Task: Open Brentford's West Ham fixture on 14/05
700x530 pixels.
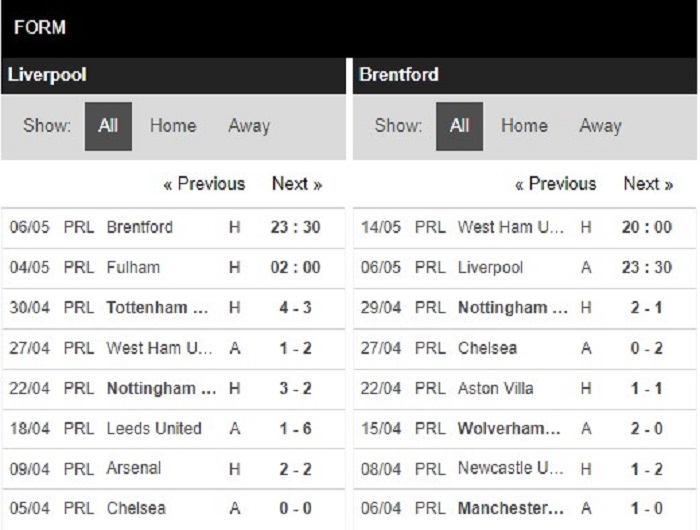Action: (x=525, y=228)
